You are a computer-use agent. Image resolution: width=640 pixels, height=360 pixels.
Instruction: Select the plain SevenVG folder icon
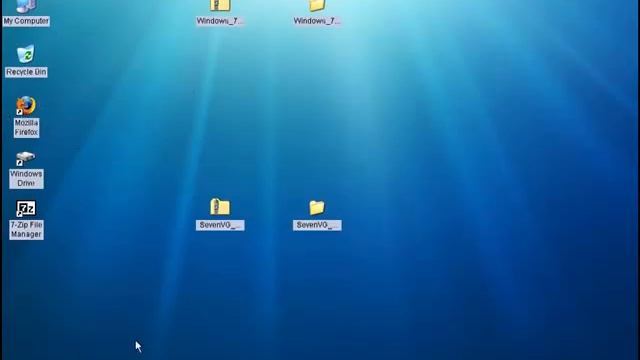pyautogui.click(x=317, y=214)
